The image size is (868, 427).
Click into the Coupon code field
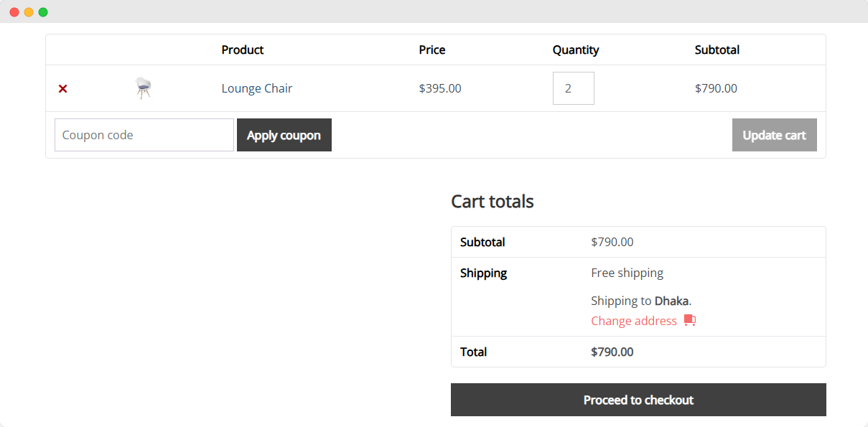144,135
